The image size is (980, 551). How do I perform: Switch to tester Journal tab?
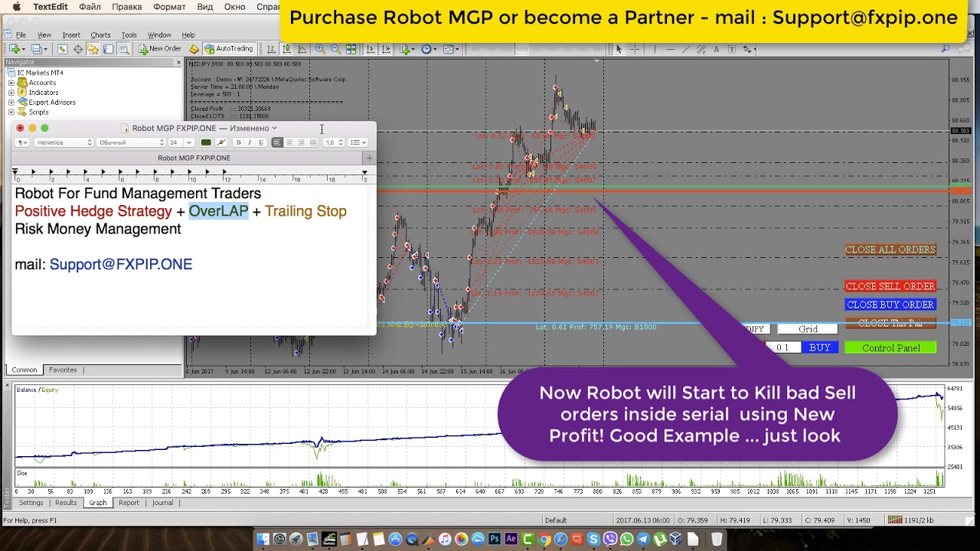162,503
